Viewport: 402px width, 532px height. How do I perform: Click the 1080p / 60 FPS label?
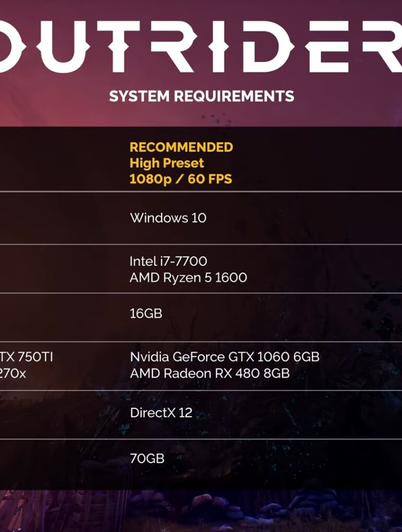[181, 179]
